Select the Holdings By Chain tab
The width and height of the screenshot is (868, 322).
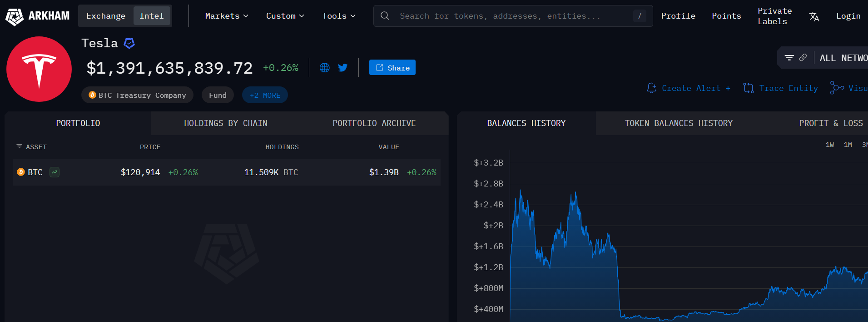[226, 123]
